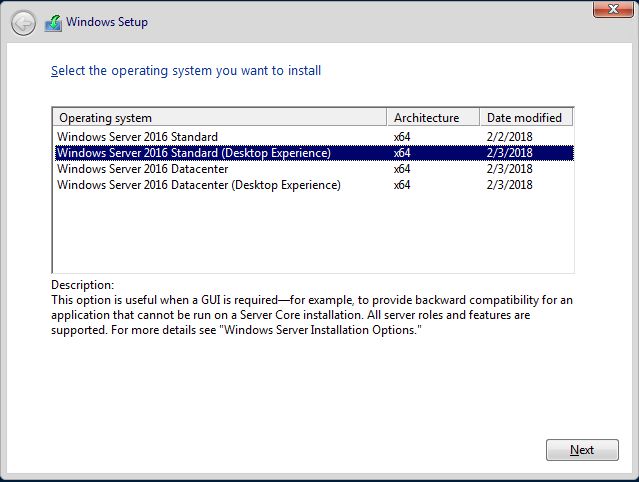
Task: Select Windows Server 2016 Standard (Desktop Experience)
Action: click(x=314, y=153)
